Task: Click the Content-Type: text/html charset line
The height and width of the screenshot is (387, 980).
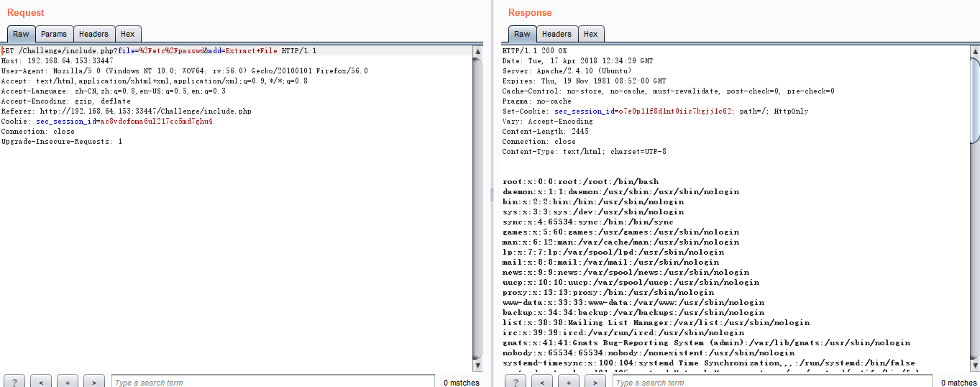Action: coord(584,152)
